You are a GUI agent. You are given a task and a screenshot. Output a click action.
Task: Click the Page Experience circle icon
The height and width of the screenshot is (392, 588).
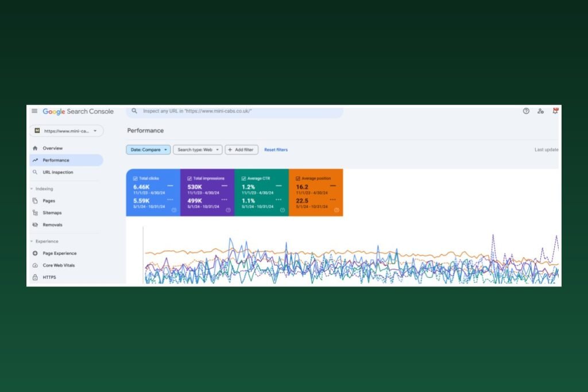pos(35,253)
